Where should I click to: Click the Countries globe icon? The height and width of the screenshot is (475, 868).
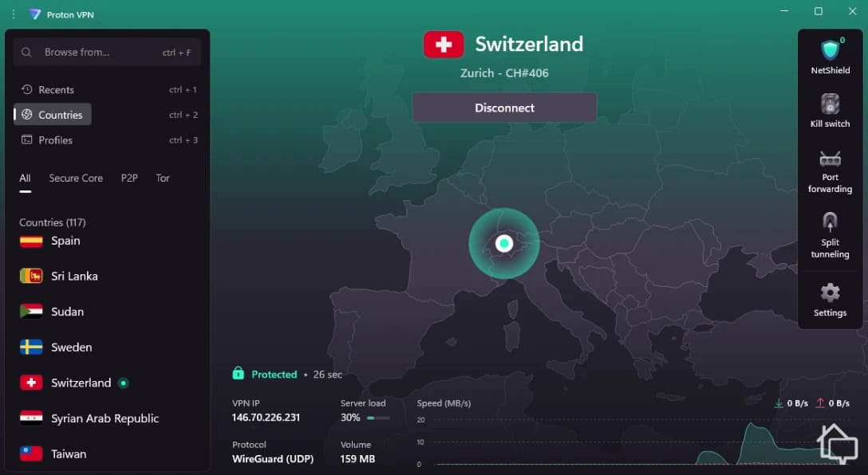(26, 115)
